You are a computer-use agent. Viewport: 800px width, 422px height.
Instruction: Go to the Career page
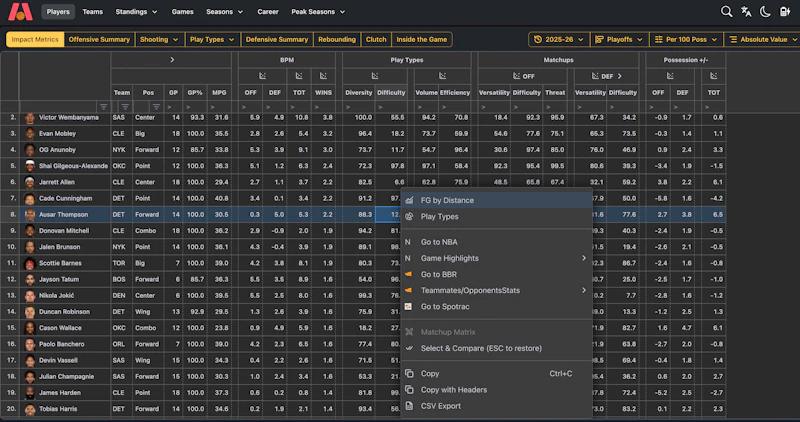(x=268, y=12)
